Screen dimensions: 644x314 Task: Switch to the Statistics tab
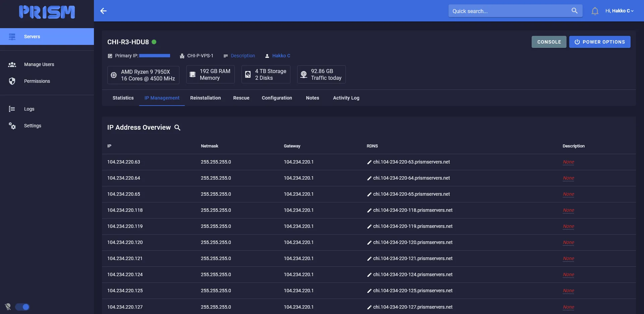coord(123,98)
